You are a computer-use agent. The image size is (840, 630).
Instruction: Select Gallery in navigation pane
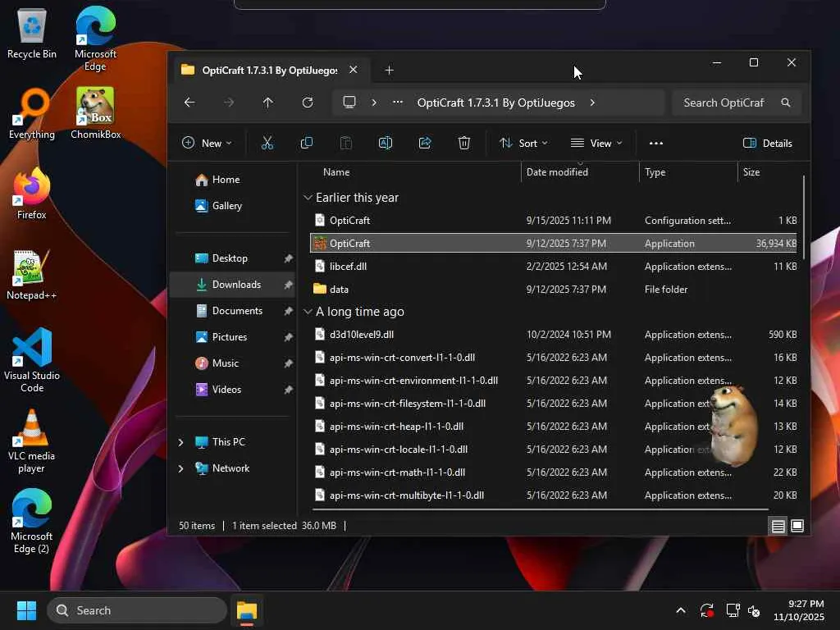(226, 206)
